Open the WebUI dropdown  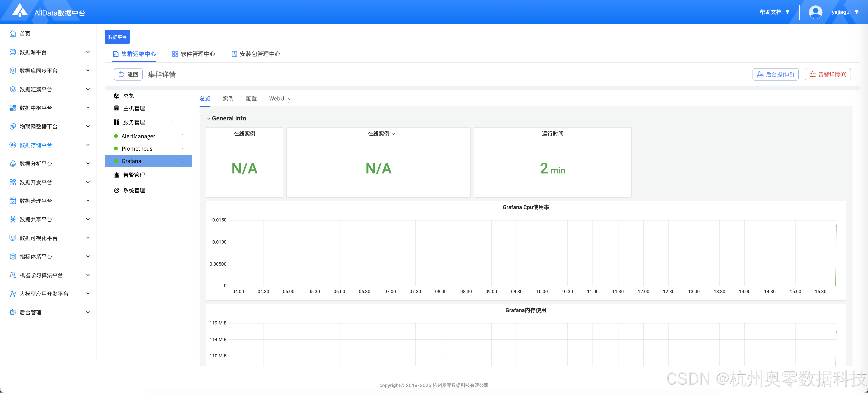pyautogui.click(x=280, y=98)
